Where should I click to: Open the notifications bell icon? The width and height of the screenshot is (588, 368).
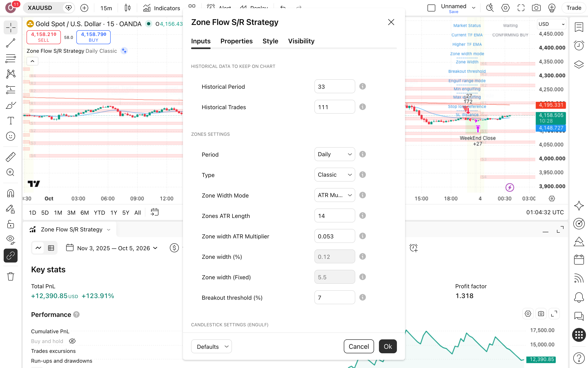[579, 297]
